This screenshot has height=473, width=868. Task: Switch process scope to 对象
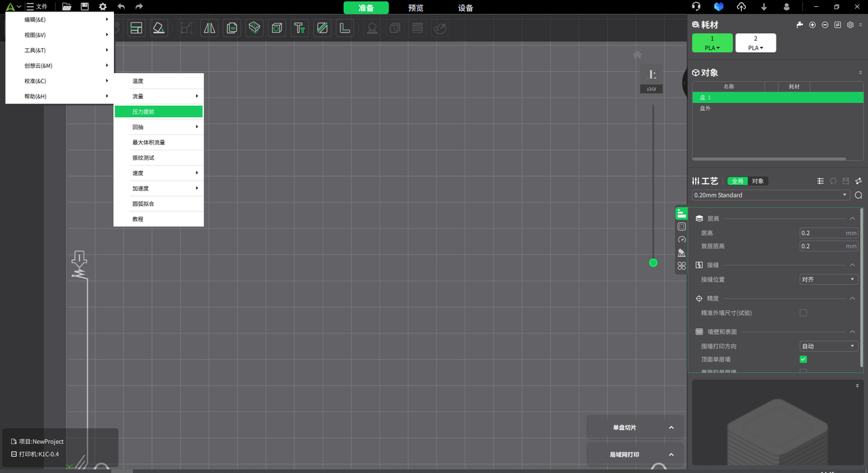(758, 181)
